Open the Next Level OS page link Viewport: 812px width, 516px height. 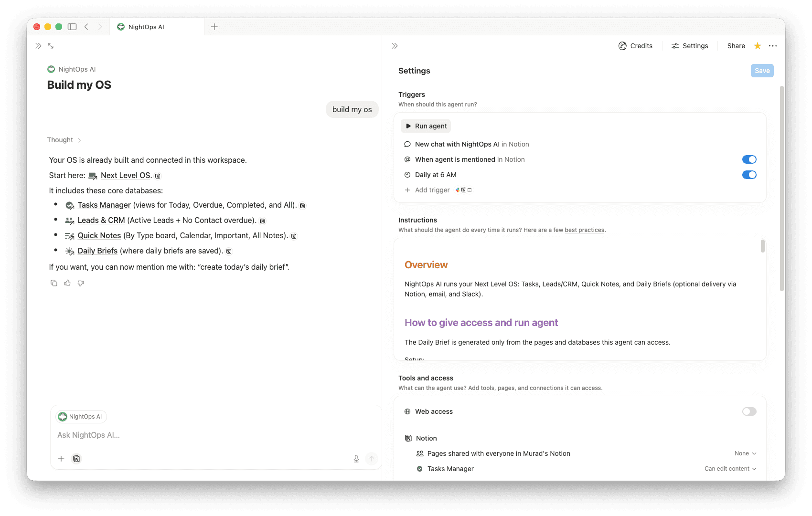(x=126, y=175)
